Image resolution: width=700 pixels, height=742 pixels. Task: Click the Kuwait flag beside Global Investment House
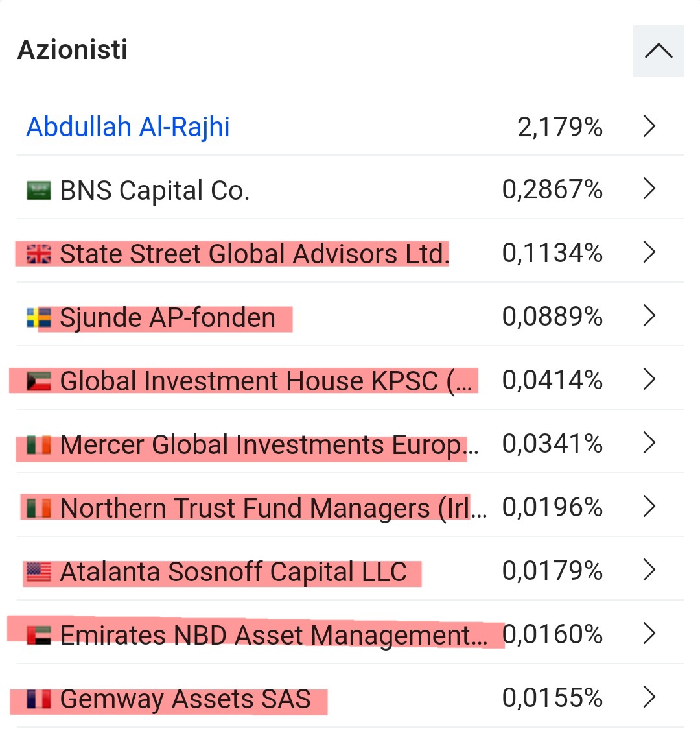(39, 381)
